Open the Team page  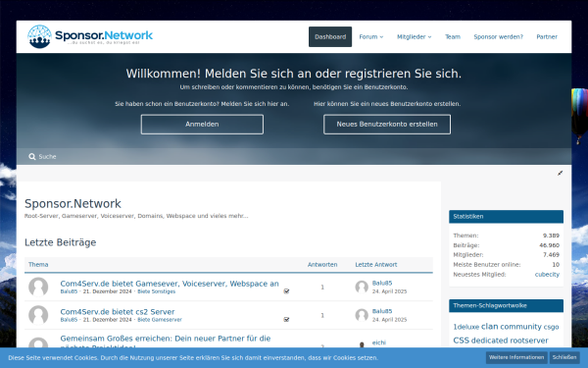point(453,37)
